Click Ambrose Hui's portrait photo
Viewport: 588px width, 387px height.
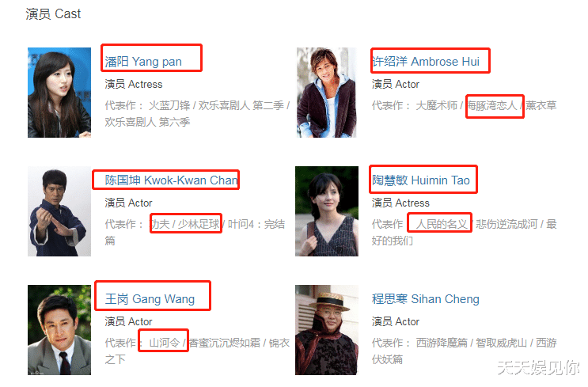(x=327, y=93)
